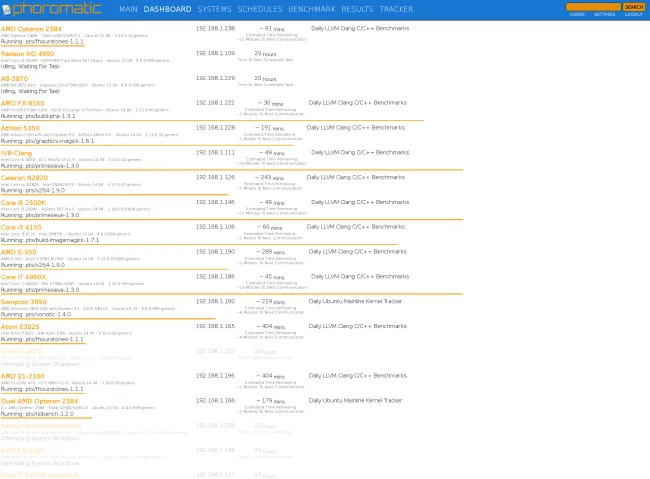Open the IVB-Clang system
Screen dimensions: 650x479
tap(16, 153)
